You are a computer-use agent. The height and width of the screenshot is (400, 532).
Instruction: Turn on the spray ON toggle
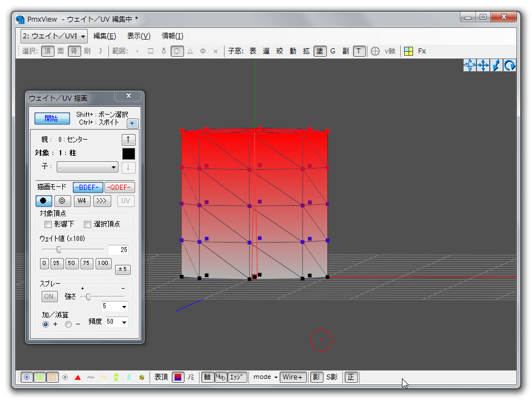49,297
